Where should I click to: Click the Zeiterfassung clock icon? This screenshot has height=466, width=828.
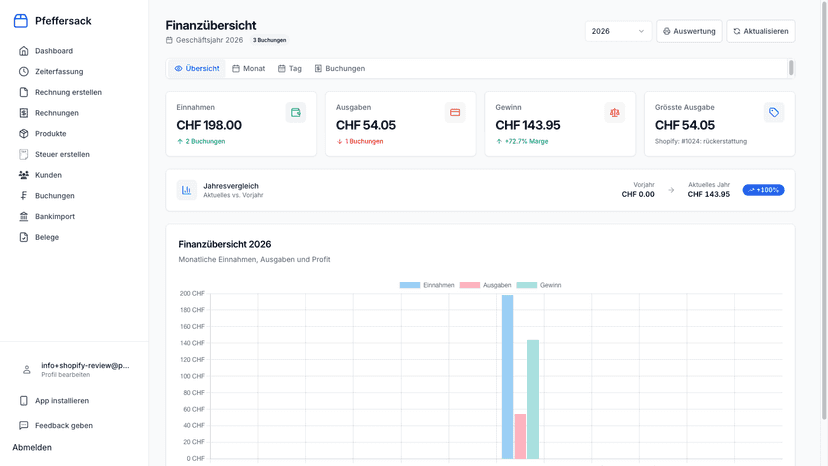[23, 71]
